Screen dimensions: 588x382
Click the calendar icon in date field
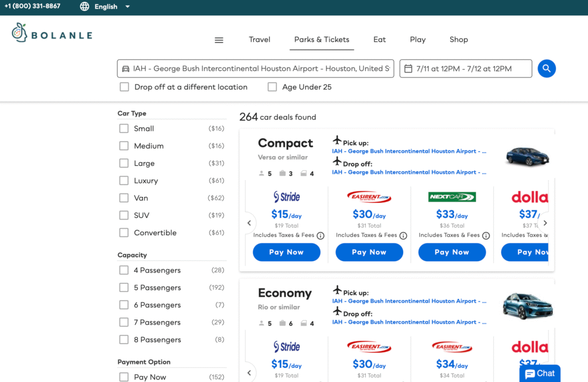coord(408,68)
